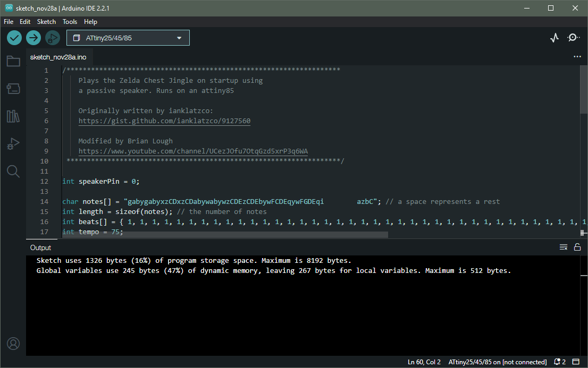588x368 pixels.
Task: Open the Edit menu
Action: [25, 22]
